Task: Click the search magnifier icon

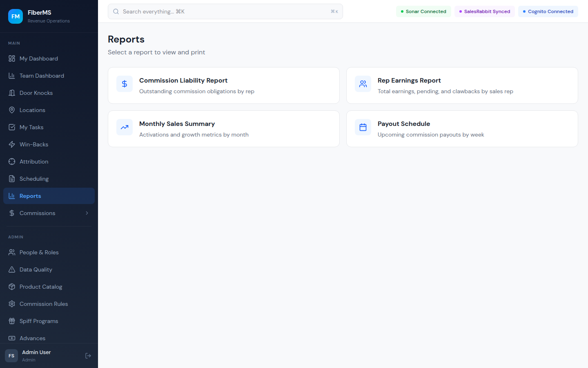Action: pyautogui.click(x=116, y=11)
